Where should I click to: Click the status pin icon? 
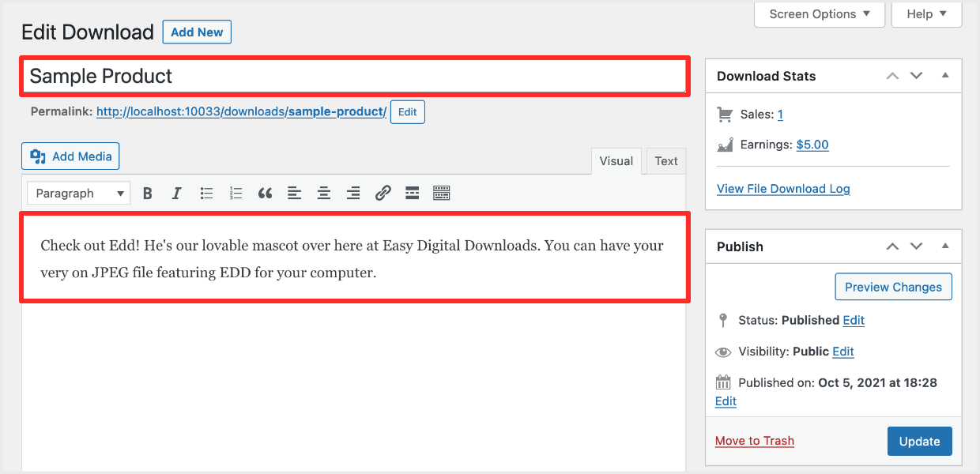tap(722, 320)
